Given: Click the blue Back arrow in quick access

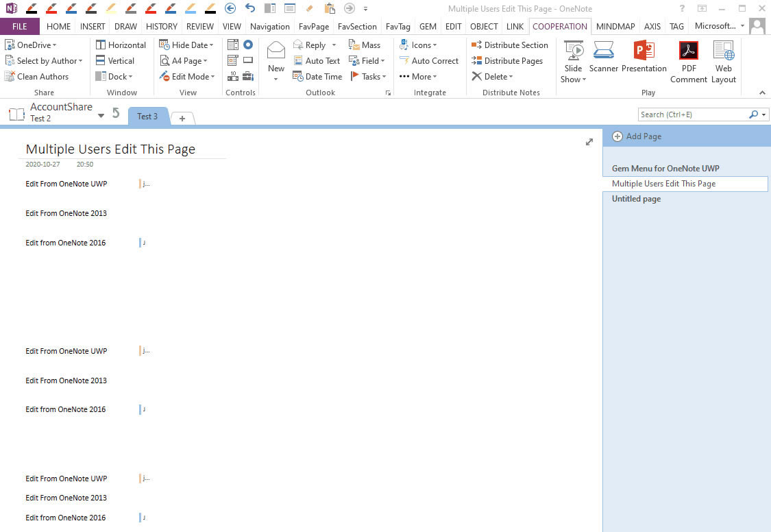Looking at the screenshot, I should (230, 8).
